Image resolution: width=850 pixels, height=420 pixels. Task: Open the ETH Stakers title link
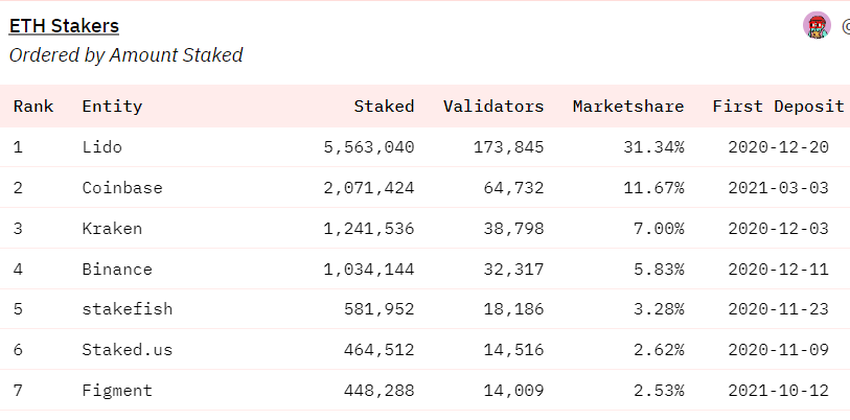pyautogui.click(x=64, y=26)
